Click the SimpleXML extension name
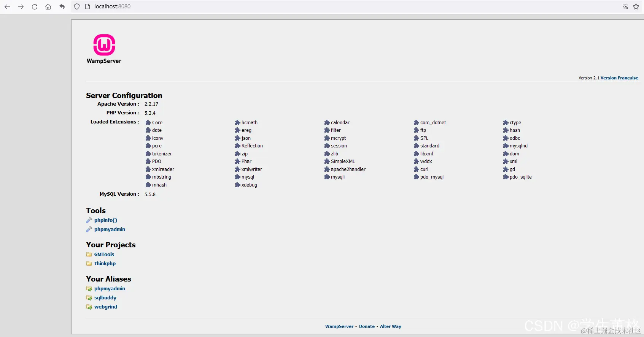Image resolution: width=644 pixels, height=337 pixels. 343,161
